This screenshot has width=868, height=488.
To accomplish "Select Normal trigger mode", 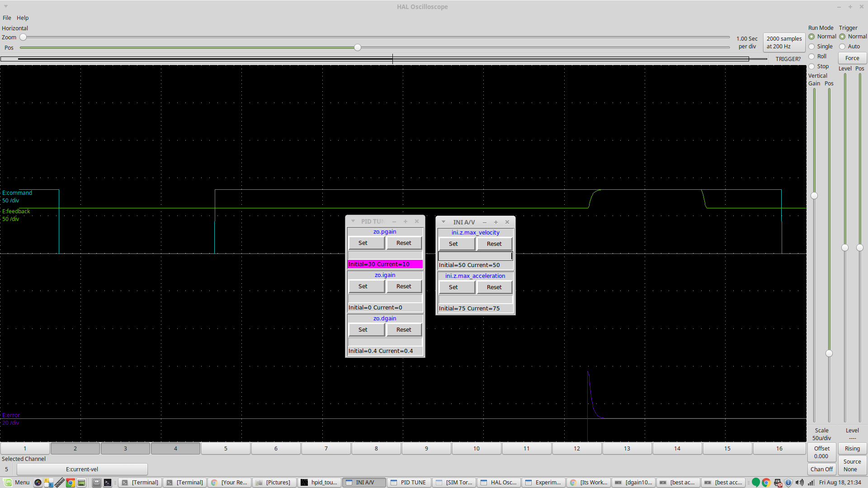I will coord(853,37).
